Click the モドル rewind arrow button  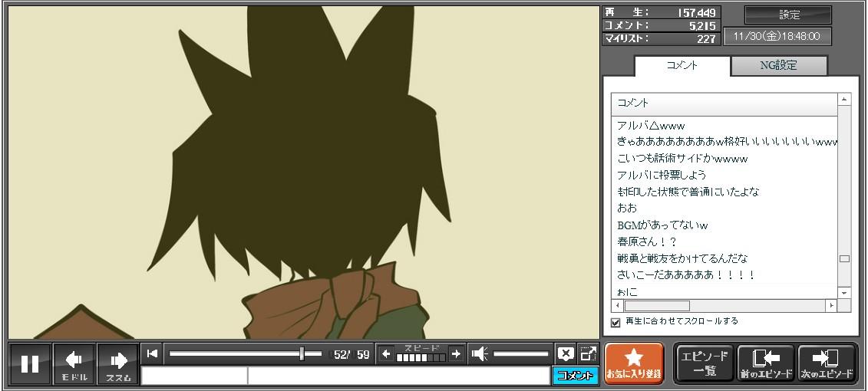(x=74, y=363)
